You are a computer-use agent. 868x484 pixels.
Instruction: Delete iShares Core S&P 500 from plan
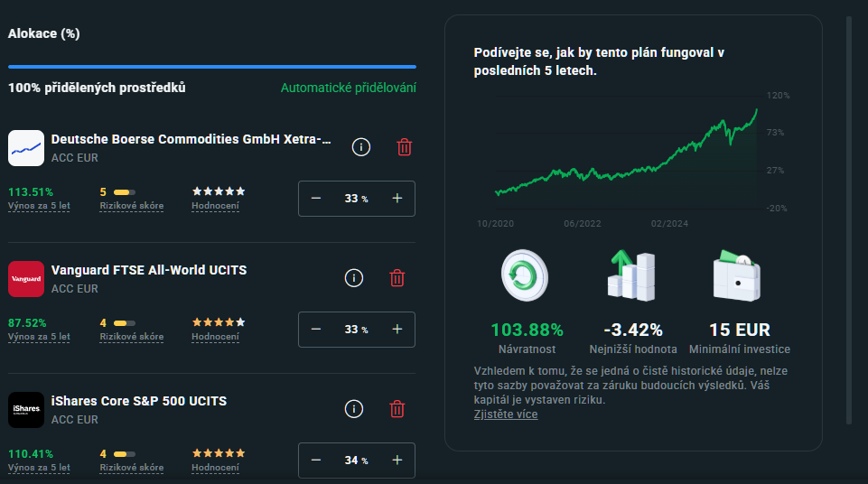click(397, 409)
